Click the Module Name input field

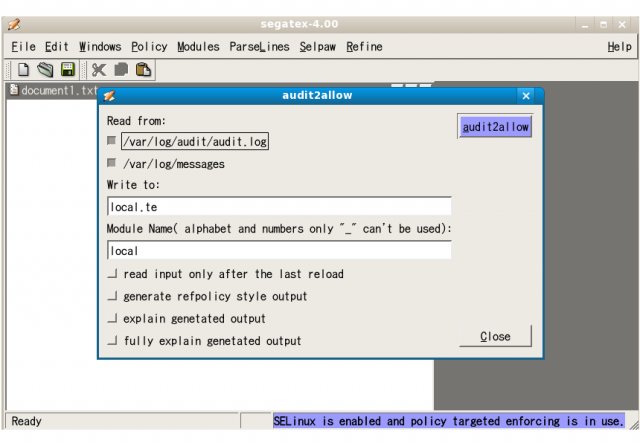tap(279, 251)
